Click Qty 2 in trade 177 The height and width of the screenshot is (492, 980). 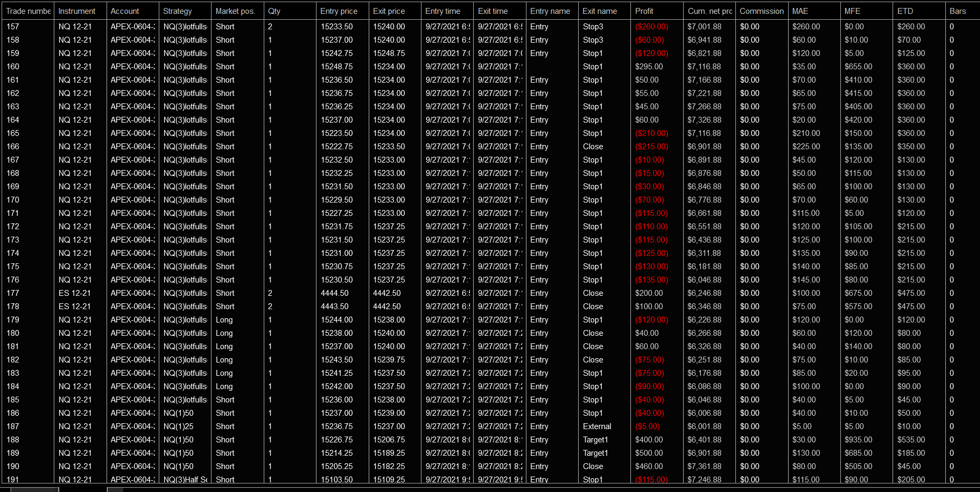[x=270, y=293]
